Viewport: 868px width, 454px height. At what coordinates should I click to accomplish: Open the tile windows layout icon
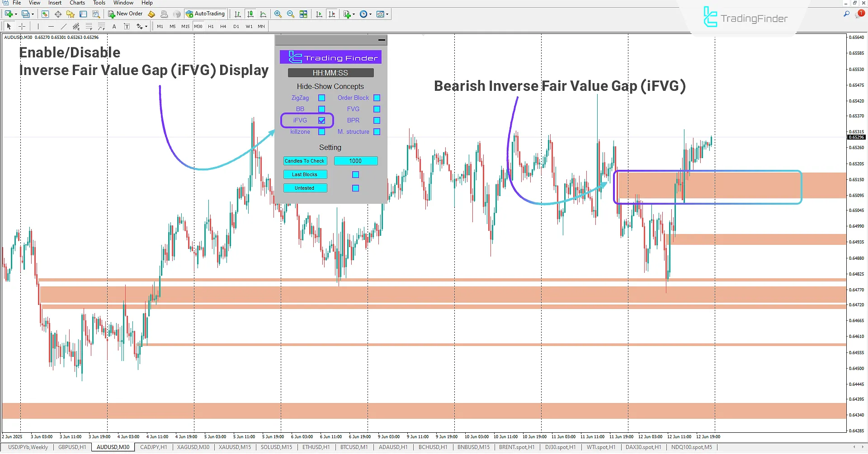coord(303,14)
